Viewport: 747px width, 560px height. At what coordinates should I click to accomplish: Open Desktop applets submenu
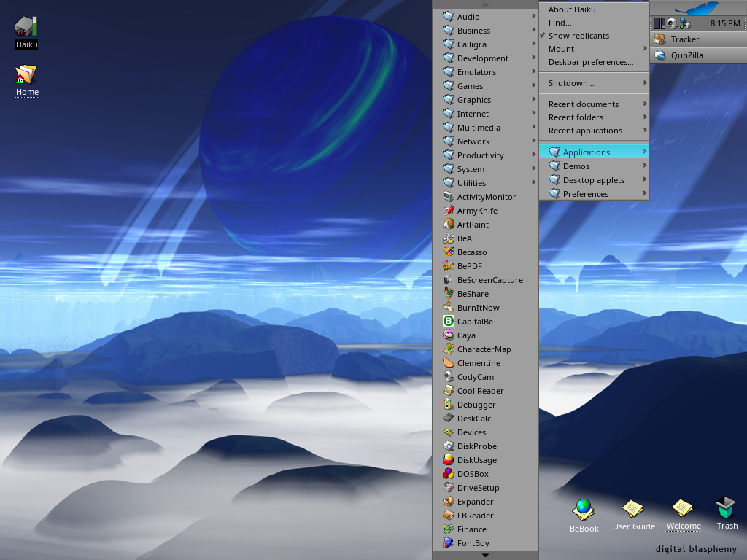[x=594, y=179]
